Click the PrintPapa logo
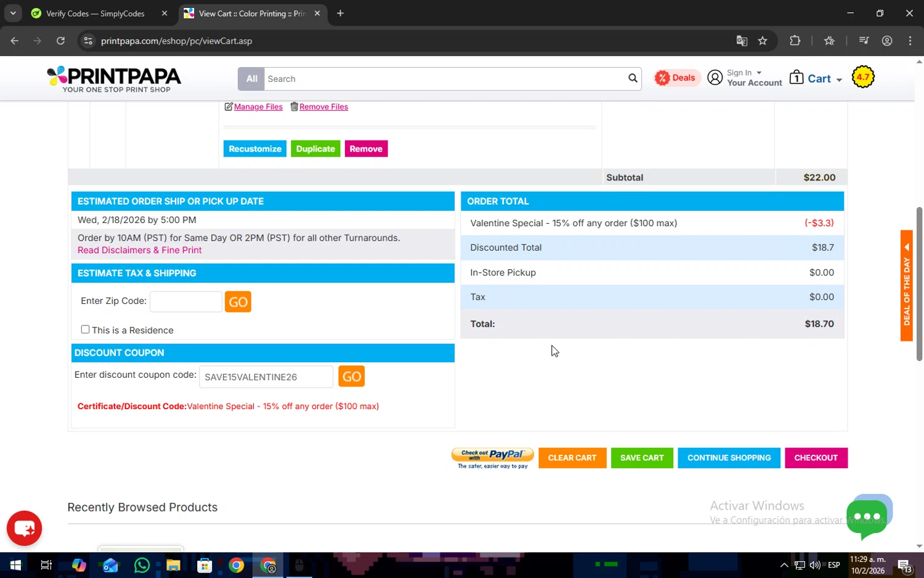This screenshot has width=924, height=578. [x=114, y=79]
